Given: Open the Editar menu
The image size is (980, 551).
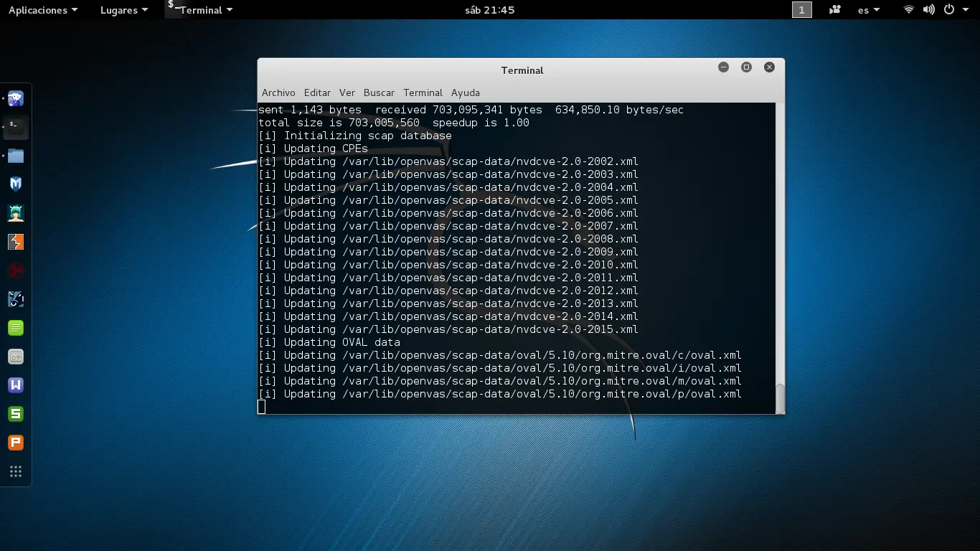Looking at the screenshot, I should pyautogui.click(x=317, y=93).
